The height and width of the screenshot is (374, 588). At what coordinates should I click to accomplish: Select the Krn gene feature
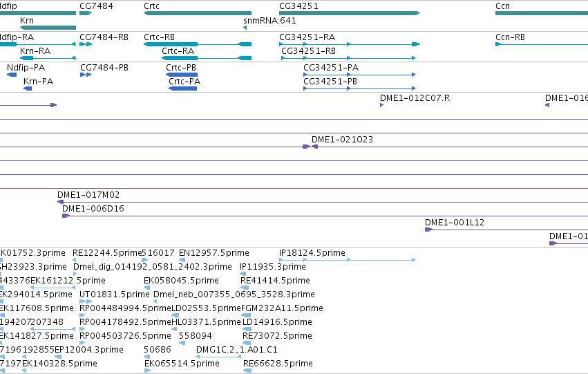[x=48, y=28]
